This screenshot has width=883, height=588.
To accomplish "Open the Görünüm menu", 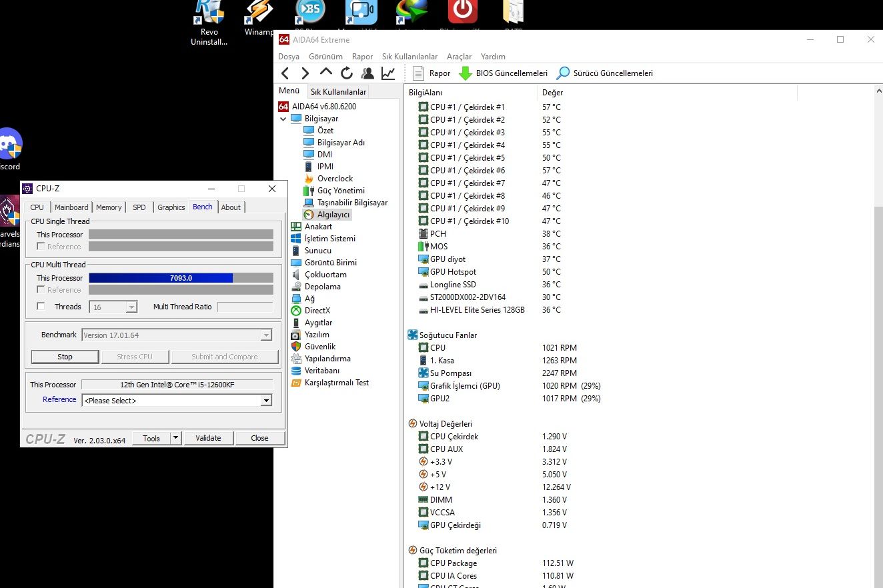I will [326, 57].
